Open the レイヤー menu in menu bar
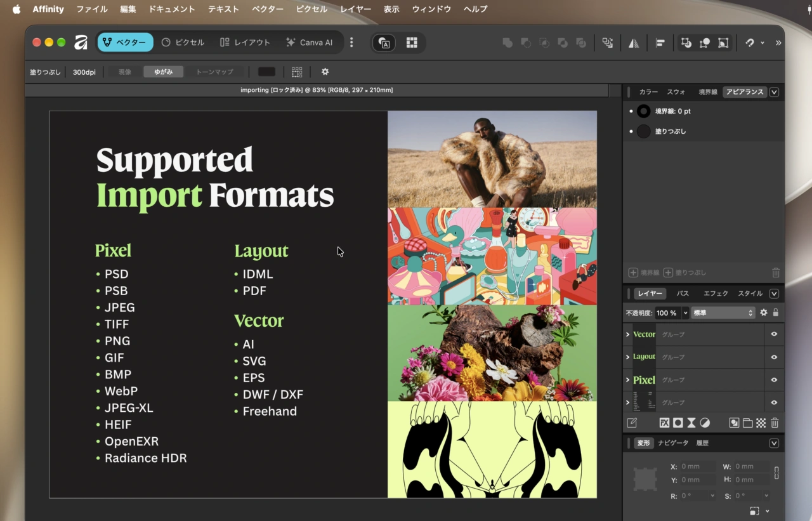Image resolution: width=812 pixels, height=521 pixels. 356,9
